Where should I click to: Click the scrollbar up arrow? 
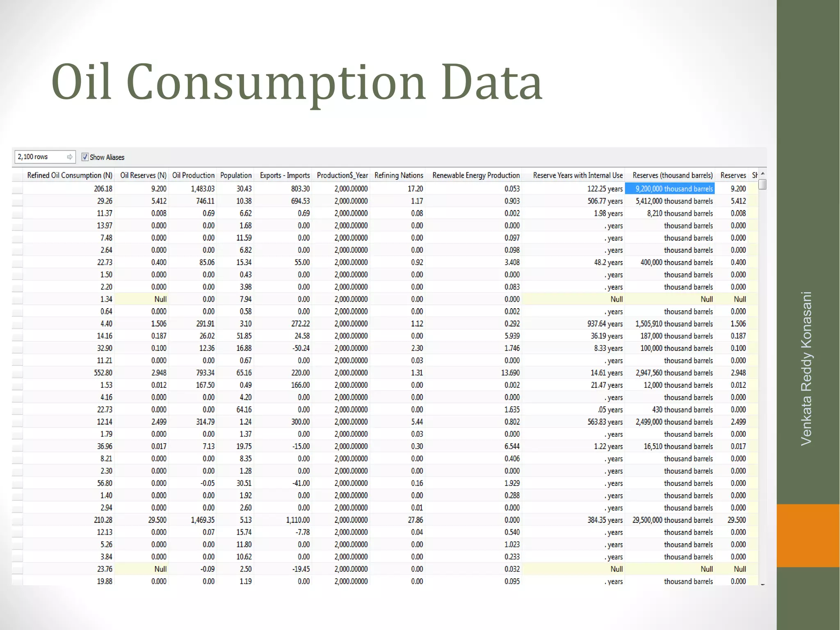(762, 174)
